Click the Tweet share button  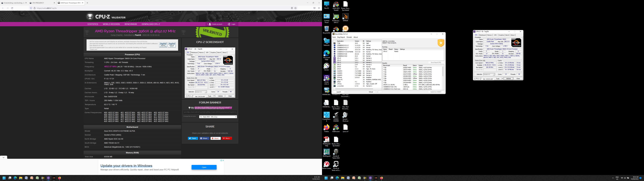point(193,138)
